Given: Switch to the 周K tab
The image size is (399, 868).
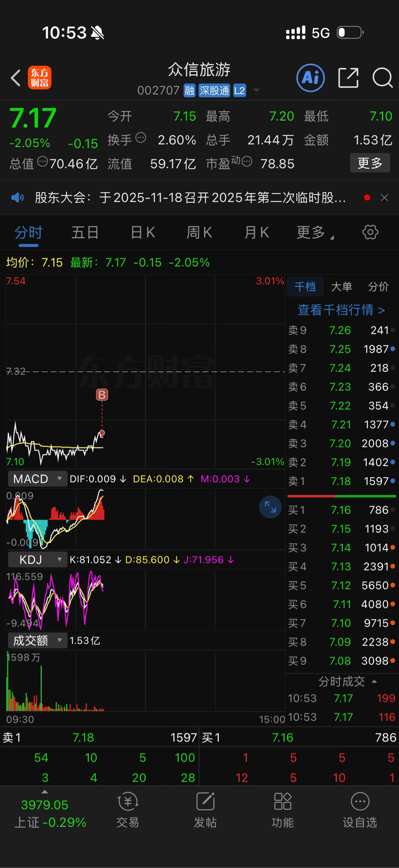Looking at the screenshot, I should [199, 232].
